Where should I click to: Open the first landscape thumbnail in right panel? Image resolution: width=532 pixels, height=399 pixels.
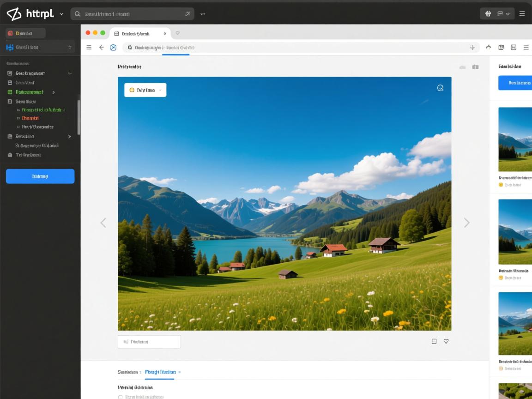515,139
